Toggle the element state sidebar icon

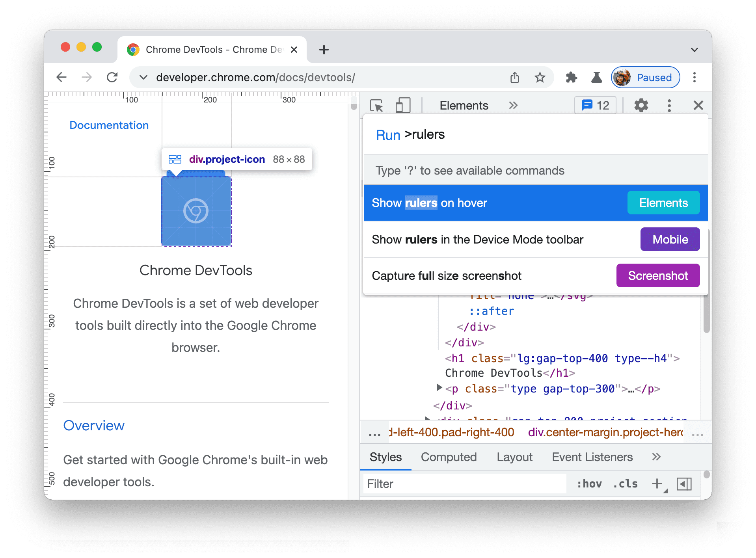(684, 484)
